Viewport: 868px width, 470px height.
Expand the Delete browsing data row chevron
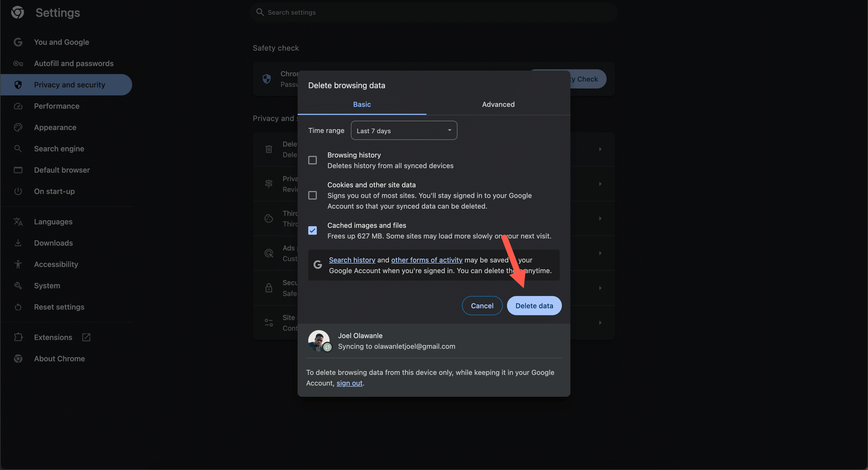click(600, 149)
